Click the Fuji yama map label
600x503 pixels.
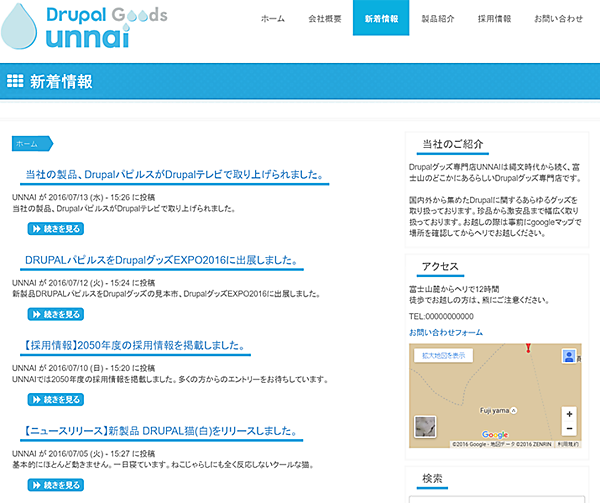[x=498, y=410]
